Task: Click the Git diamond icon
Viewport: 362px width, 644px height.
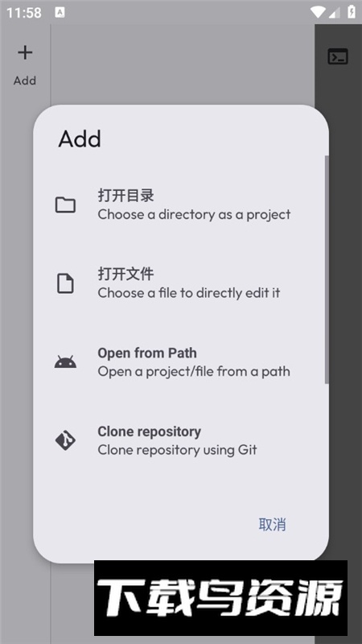Action: point(65,440)
